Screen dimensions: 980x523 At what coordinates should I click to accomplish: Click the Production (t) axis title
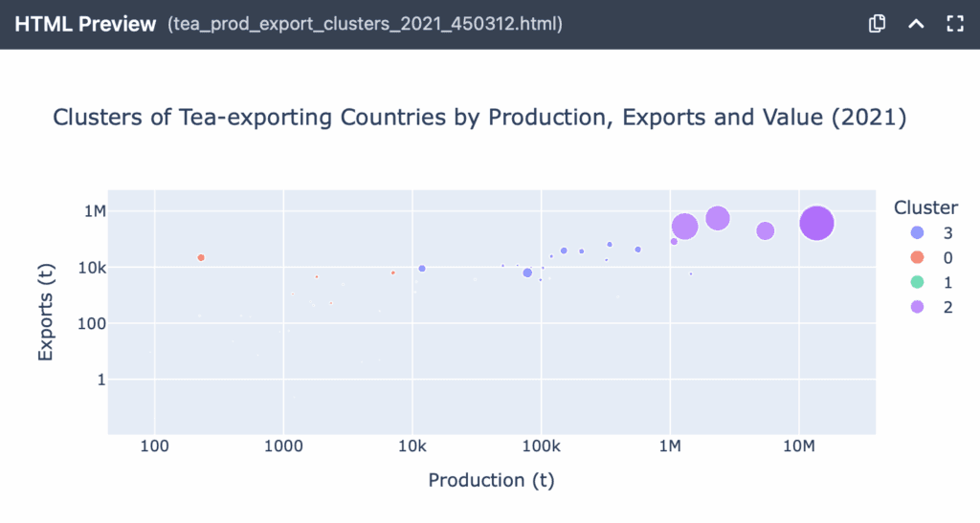491,480
